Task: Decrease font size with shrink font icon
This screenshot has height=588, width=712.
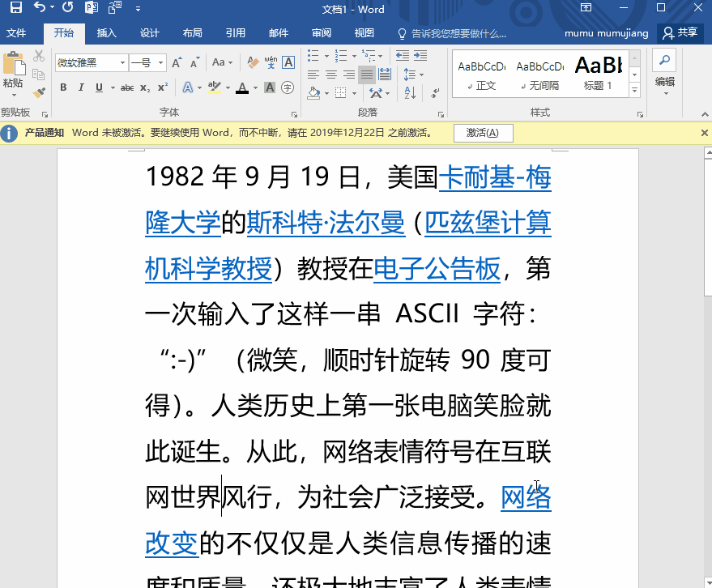Action: pyautogui.click(x=194, y=62)
